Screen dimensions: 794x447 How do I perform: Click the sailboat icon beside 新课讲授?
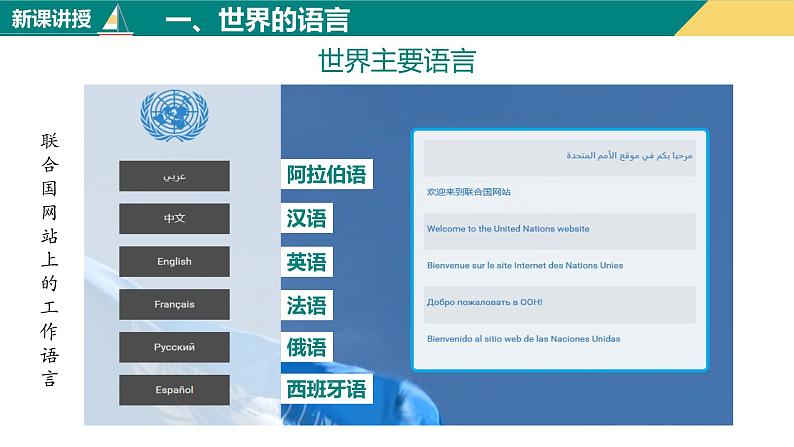point(116,19)
